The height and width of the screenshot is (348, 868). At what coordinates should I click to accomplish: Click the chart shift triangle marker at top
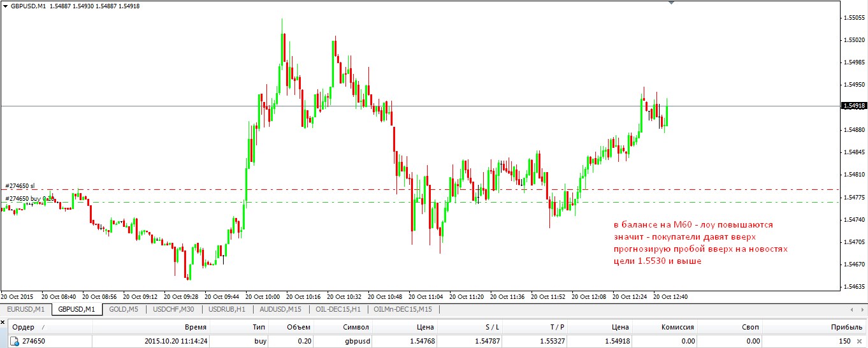click(670, 3)
